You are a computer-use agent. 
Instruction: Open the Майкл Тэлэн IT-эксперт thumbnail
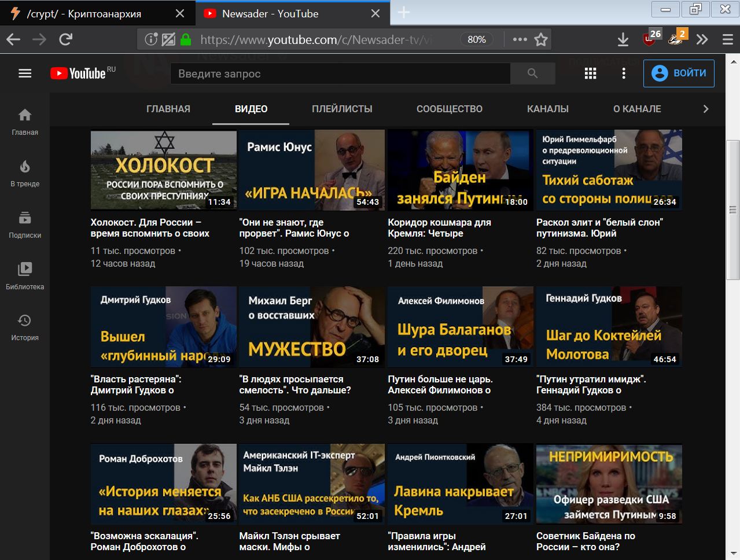pyautogui.click(x=312, y=484)
